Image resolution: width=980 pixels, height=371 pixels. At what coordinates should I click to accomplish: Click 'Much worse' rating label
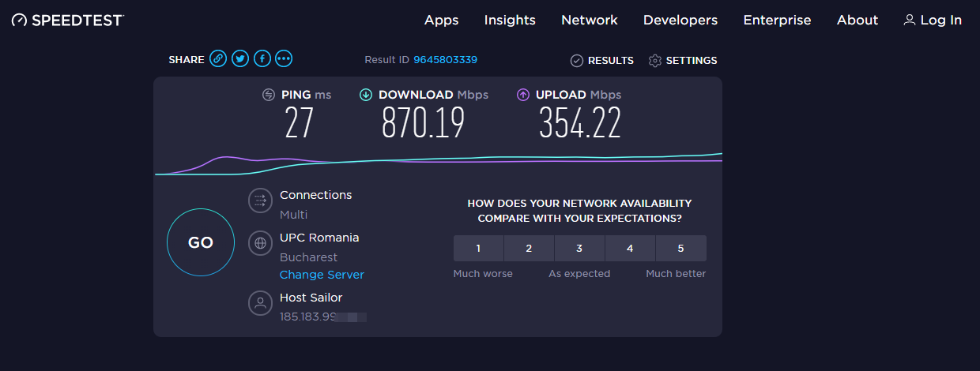pos(483,274)
